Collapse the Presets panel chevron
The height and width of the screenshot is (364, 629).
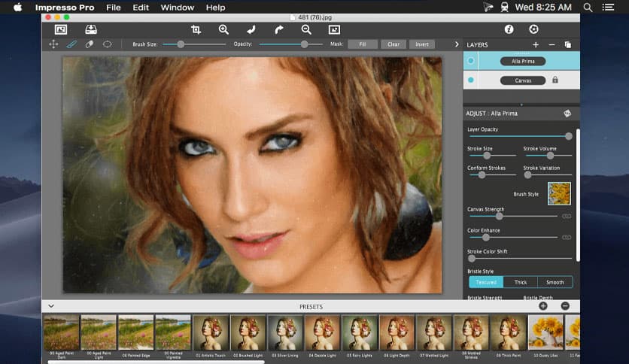[x=51, y=306]
